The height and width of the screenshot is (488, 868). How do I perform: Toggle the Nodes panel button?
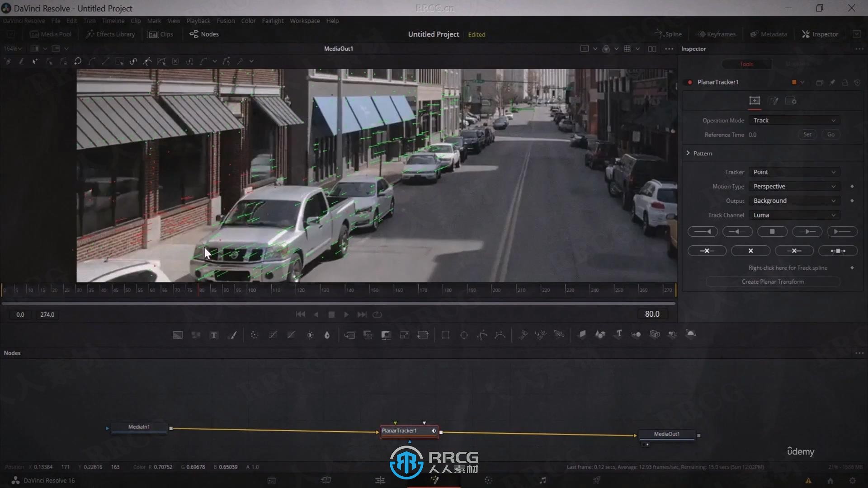point(204,34)
